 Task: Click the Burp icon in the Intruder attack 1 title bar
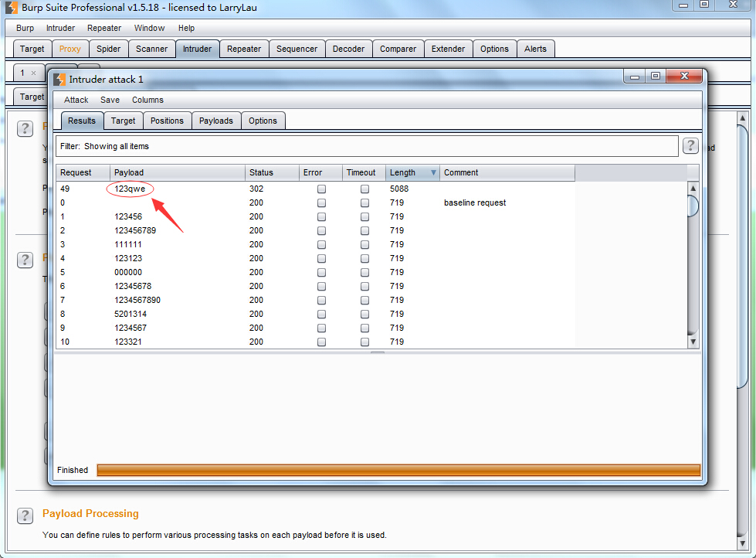[x=59, y=79]
